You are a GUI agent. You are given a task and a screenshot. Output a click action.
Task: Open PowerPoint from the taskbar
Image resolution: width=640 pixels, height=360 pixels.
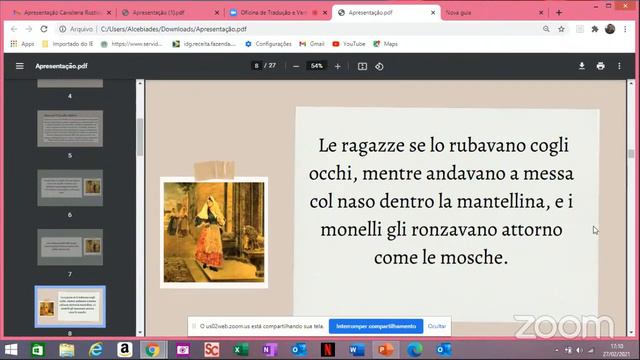[x=386, y=350]
